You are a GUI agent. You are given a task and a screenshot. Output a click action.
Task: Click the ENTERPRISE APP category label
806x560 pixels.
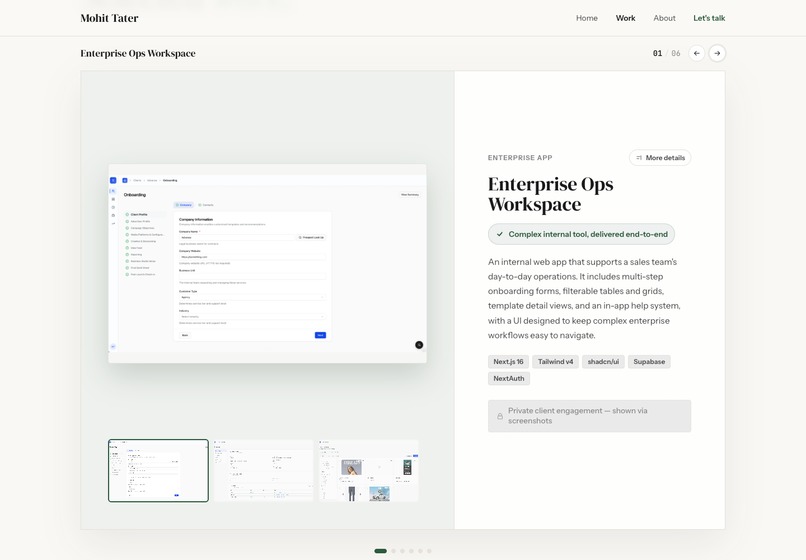click(520, 158)
